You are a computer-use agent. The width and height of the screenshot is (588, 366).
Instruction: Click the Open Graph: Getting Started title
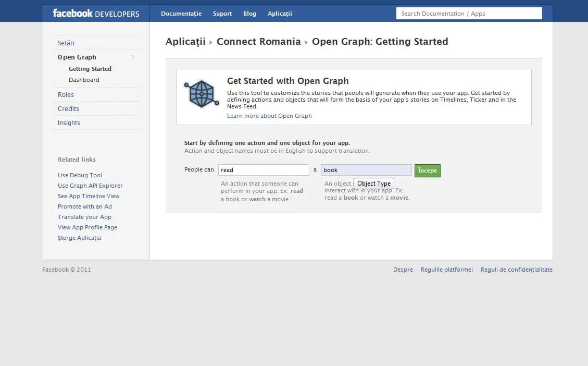[380, 41]
